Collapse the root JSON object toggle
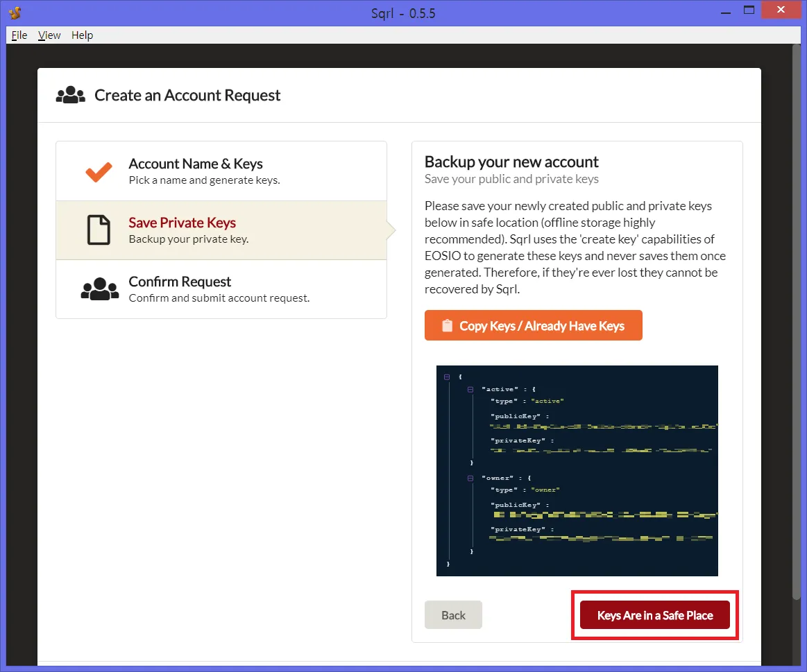 click(x=447, y=377)
